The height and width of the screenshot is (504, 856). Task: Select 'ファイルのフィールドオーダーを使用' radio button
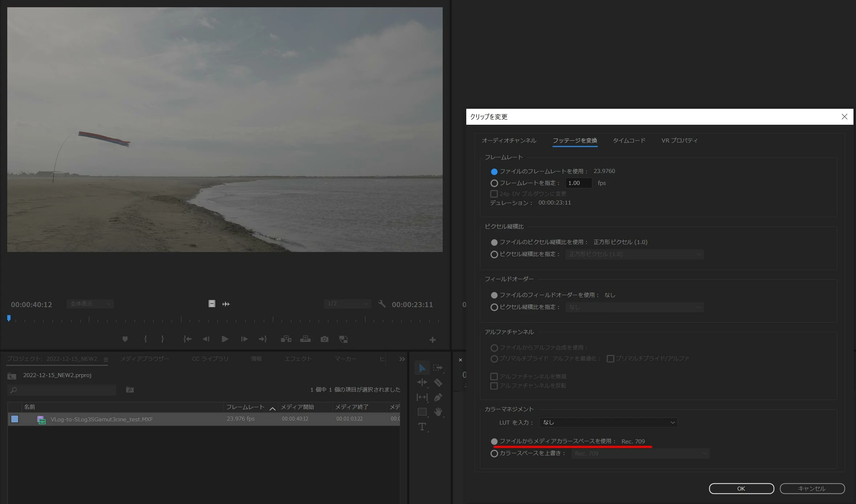tap(494, 295)
